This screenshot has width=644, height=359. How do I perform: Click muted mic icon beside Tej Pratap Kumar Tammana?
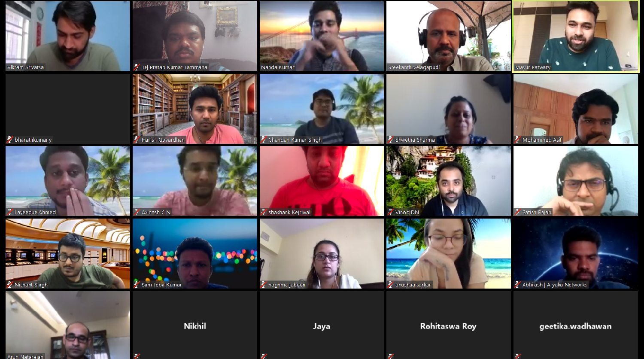pyautogui.click(x=137, y=67)
